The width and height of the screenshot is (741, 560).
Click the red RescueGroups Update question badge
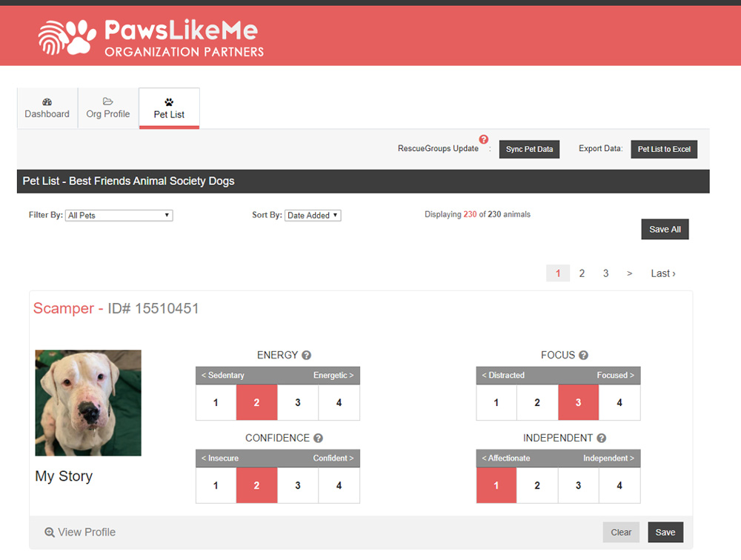(x=484, y=139)
